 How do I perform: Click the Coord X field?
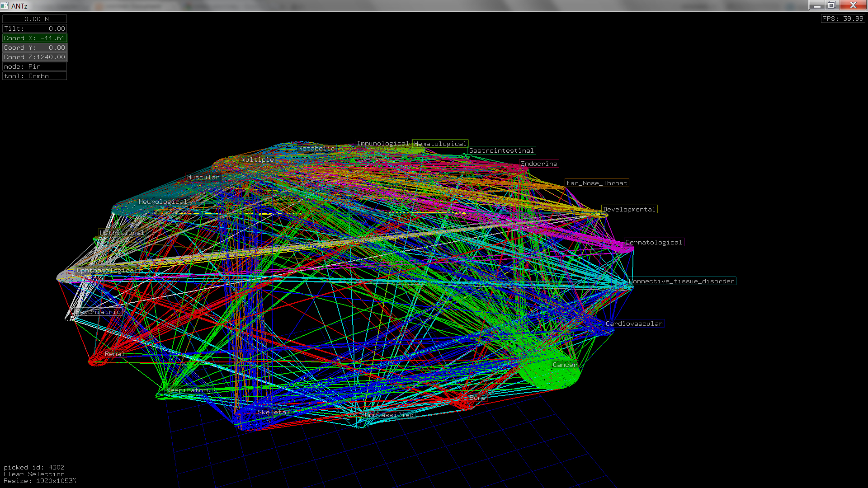[34, 38]
